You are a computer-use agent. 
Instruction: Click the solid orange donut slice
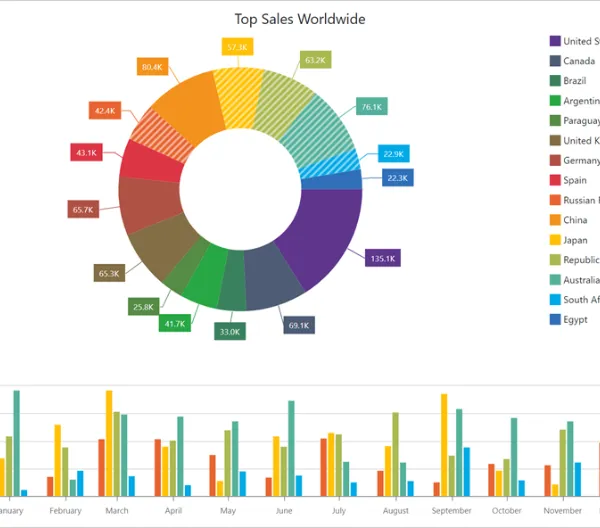coord(189,105)
